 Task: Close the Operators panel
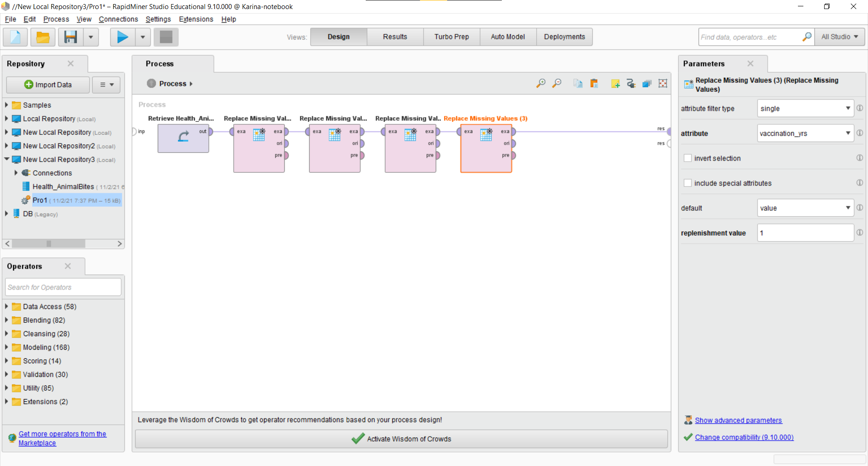[68, 266]
